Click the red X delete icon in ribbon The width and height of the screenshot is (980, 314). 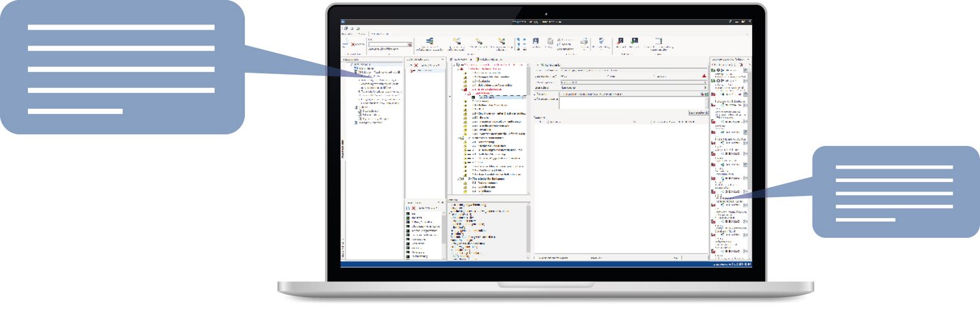[353, 44]
